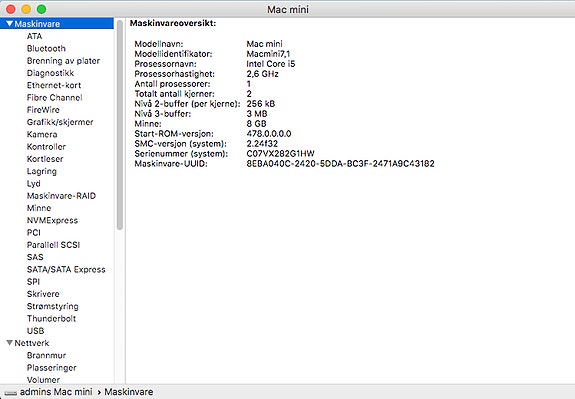Open the Ethernet-kort entry

(54, 85)
